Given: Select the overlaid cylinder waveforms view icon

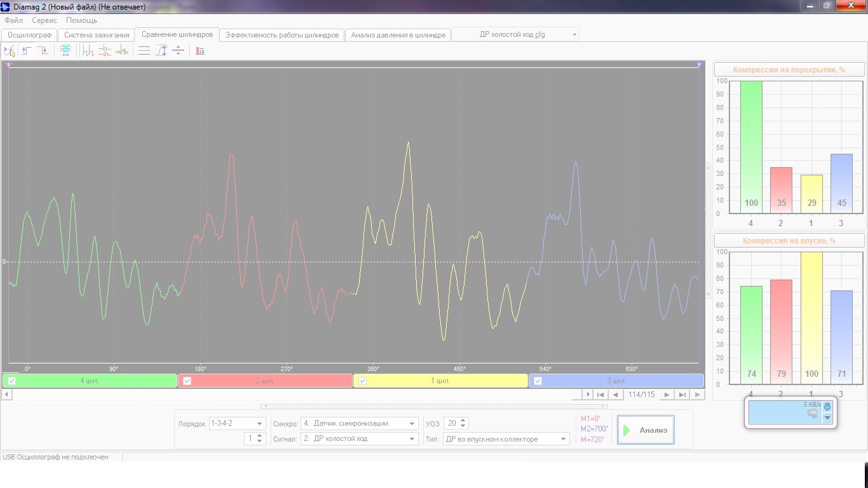Looking at the screenshot, I should [121, 51].
